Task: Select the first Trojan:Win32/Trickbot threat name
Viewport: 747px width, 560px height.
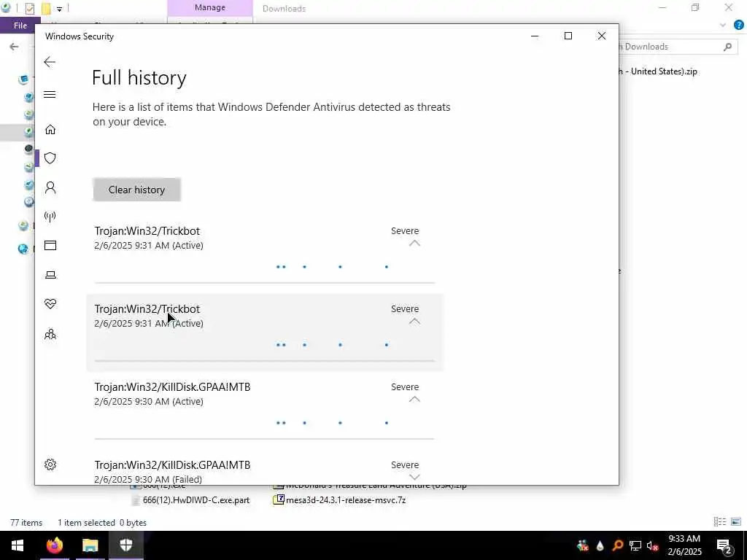Action: [147, 231]
